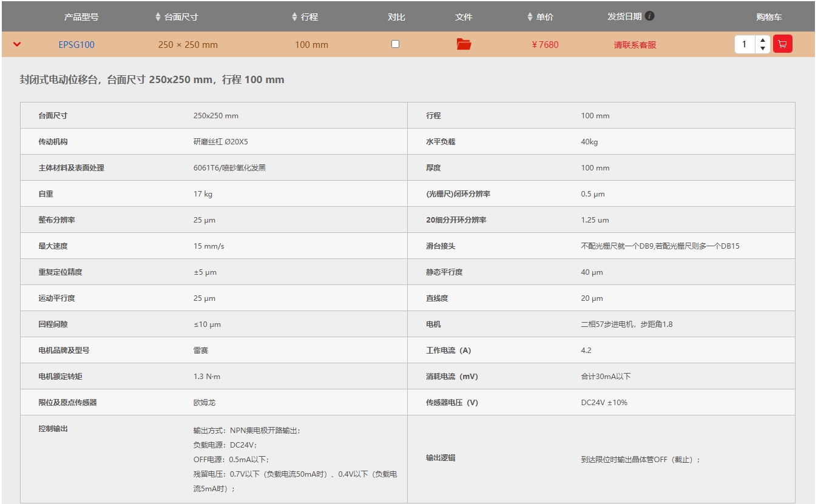Focus the cart quantity input field
Screen dimensions: 818x504
(x=745, y=44)
